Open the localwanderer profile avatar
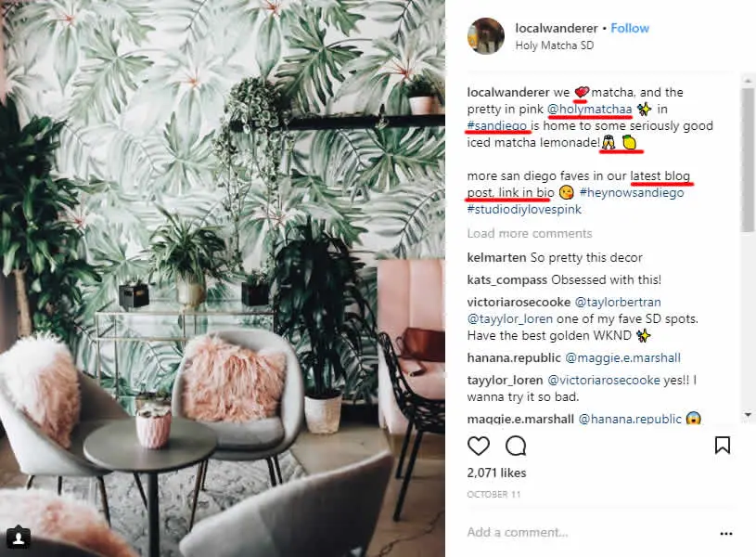Viewport: 756px width, 557px height. (485, 35)
